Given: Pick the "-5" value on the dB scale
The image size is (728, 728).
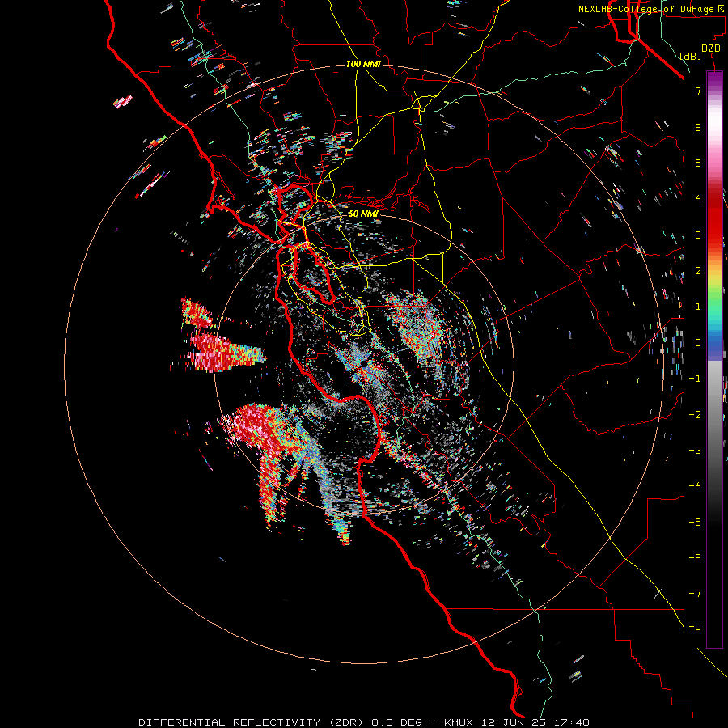Looking at the screenshot, I should [695, 522].
